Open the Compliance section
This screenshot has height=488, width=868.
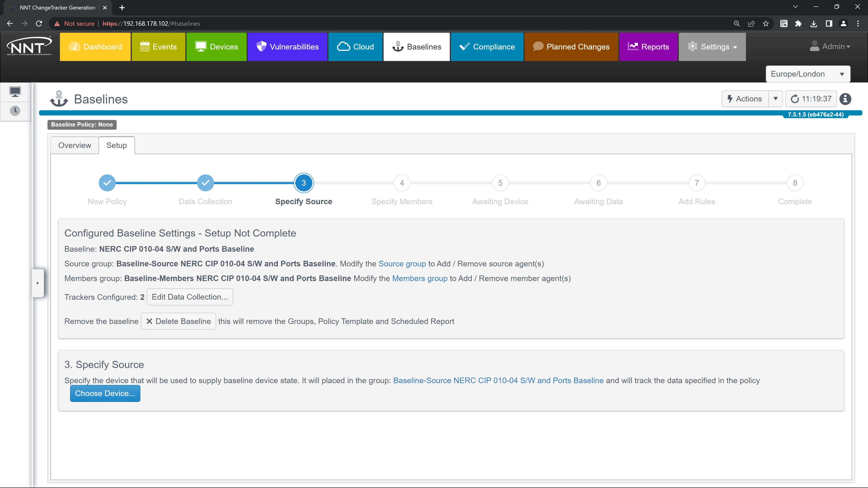pyautogui.click(x=487, y=47)
